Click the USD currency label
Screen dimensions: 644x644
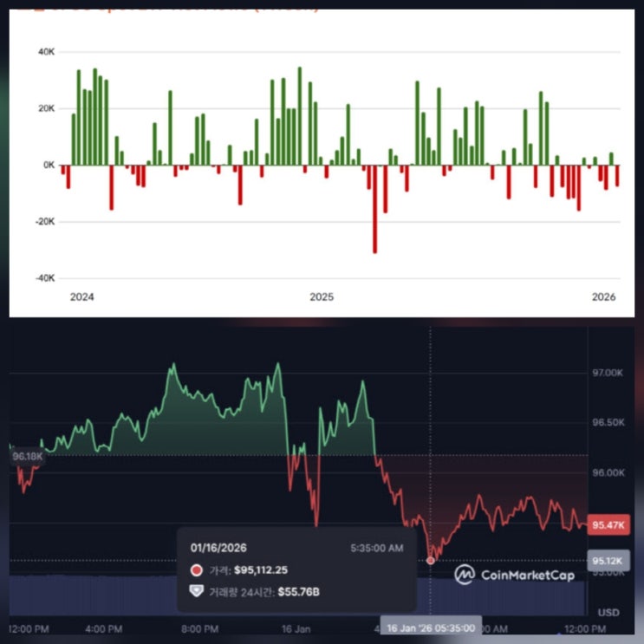(608, 613)
